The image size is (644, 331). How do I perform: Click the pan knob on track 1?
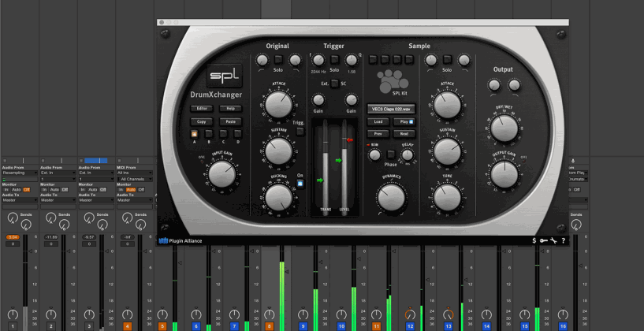[13, 314]
